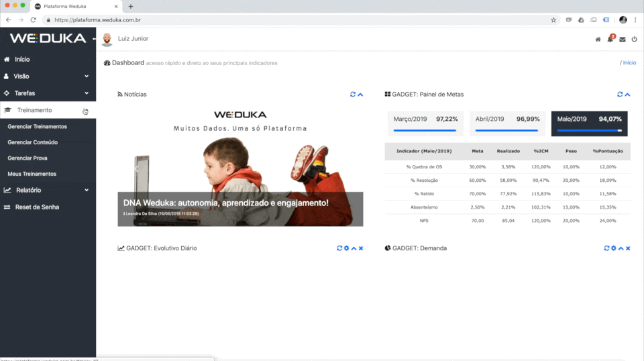Collapse the Evolutivo Diário gadget

354,248
